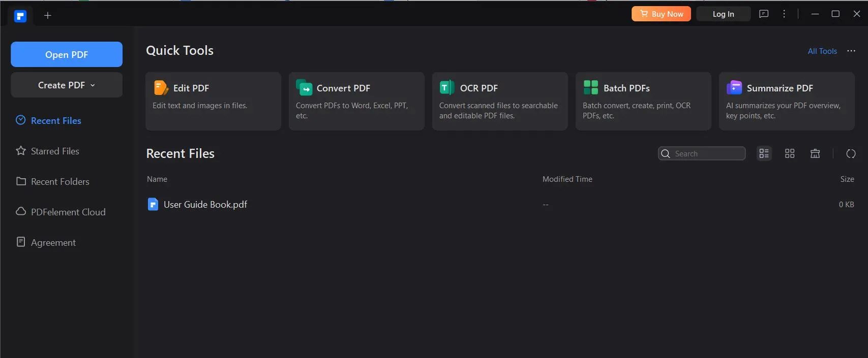
Task: Open the vertical three-dot menu in title bar
Action: tap(784, 14)
